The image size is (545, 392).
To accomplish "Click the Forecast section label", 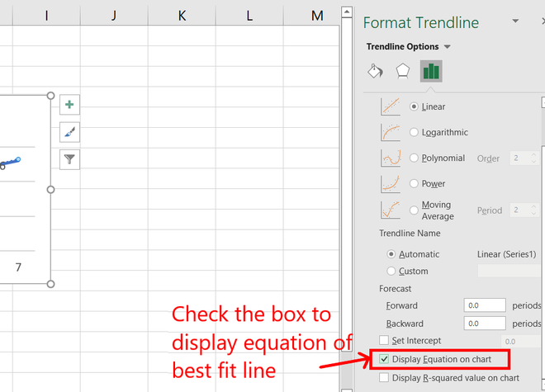I will click(396, 289).
